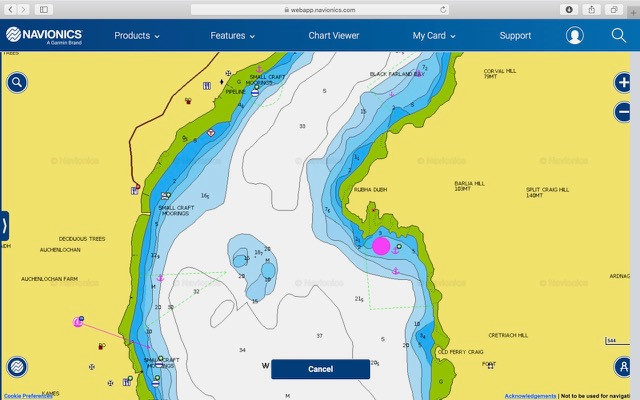Screen dimensions: 640x400
Task: Click the magenta anchor beside the circle marker
Action: (x=395, y=250)
